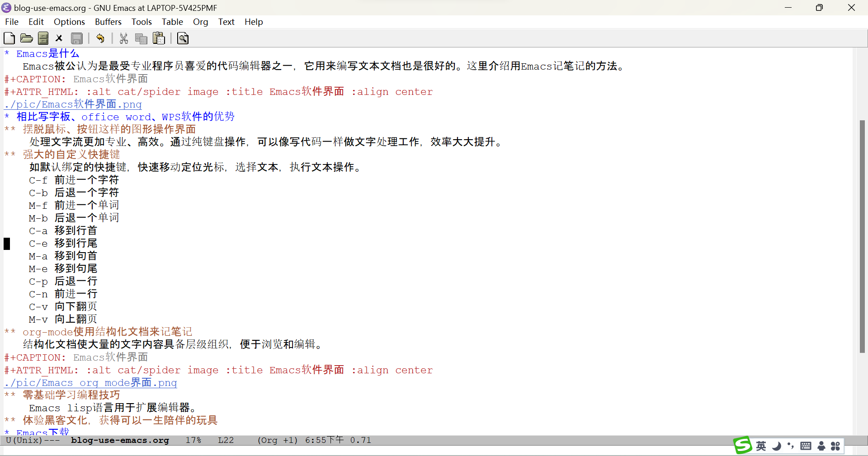The height and width of the screenshot is (456, 868).
Task: Click the Search magnifier toolbar icon
Action: click(x=183, y=38)
